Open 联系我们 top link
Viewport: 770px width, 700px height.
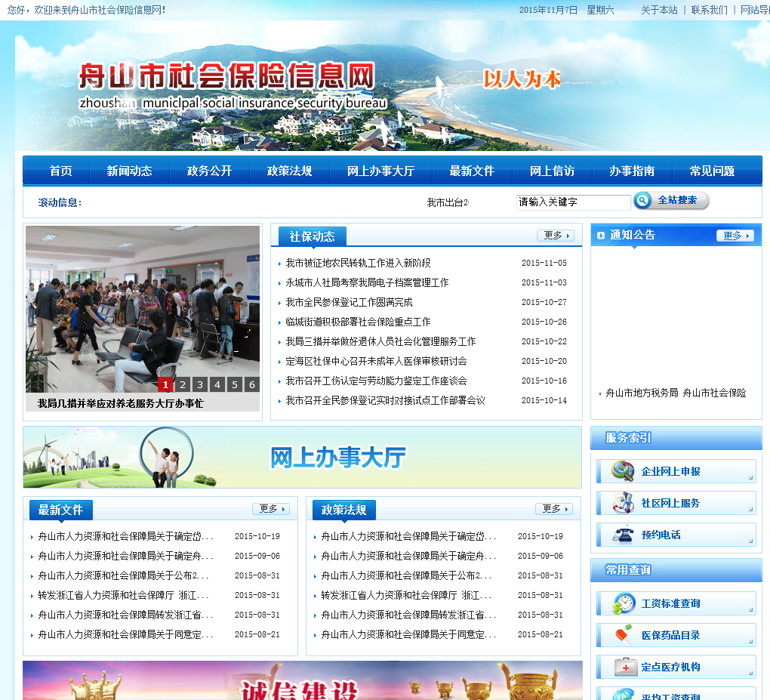[709, 10]
